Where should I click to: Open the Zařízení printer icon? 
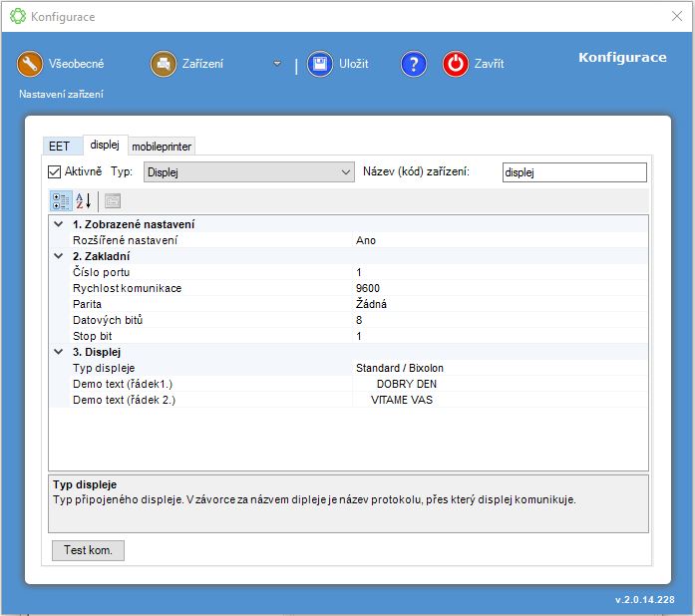pos(164,64)
